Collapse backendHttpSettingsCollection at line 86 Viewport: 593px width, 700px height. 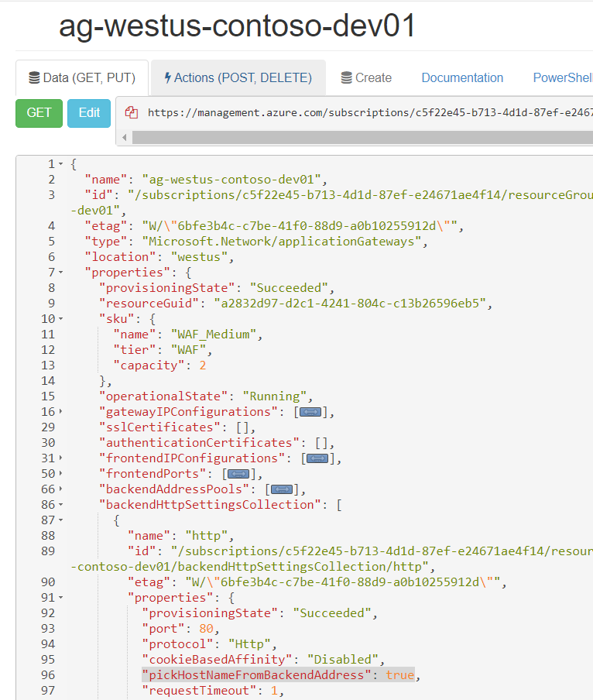pyautogui.click(x=60, y=504)
